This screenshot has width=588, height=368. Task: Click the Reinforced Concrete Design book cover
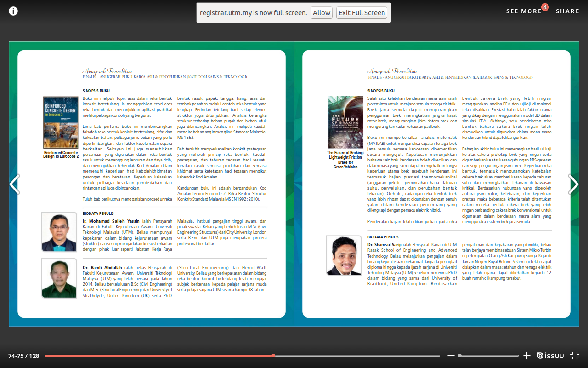[61, 122]
